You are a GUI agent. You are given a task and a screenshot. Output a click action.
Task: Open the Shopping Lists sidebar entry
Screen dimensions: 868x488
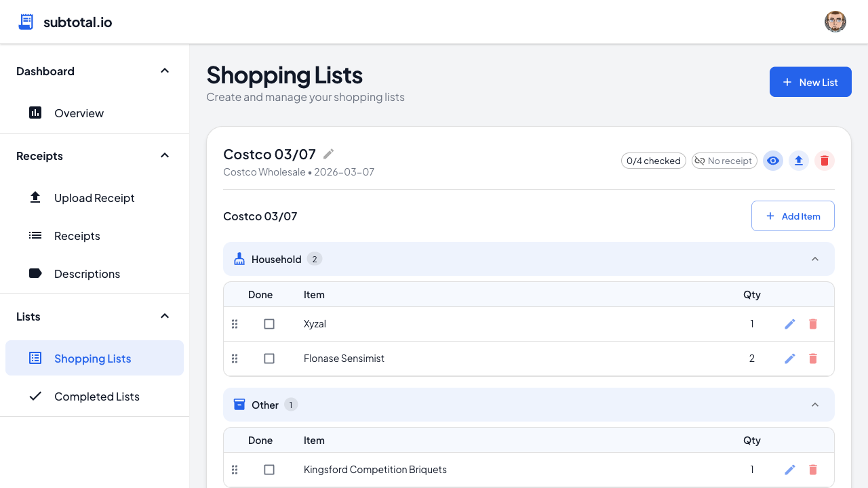pos(92,358)
